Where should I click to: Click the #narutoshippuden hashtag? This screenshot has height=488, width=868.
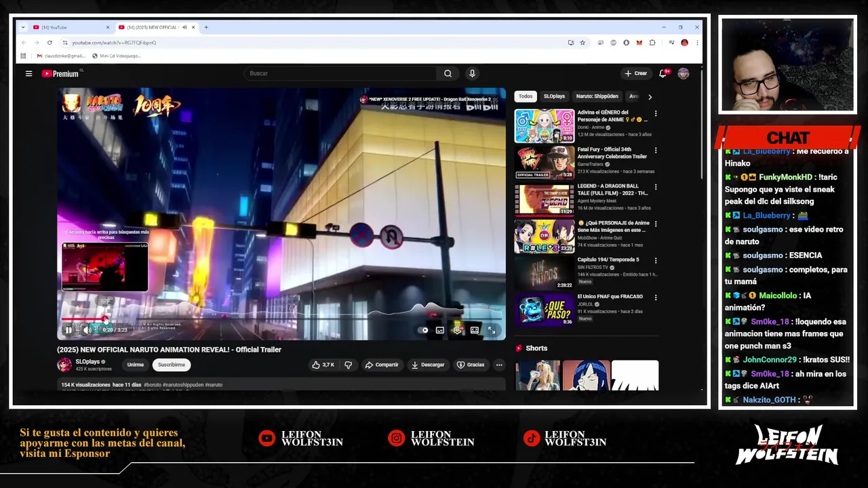pyautogui.click(x=183, y=385)
